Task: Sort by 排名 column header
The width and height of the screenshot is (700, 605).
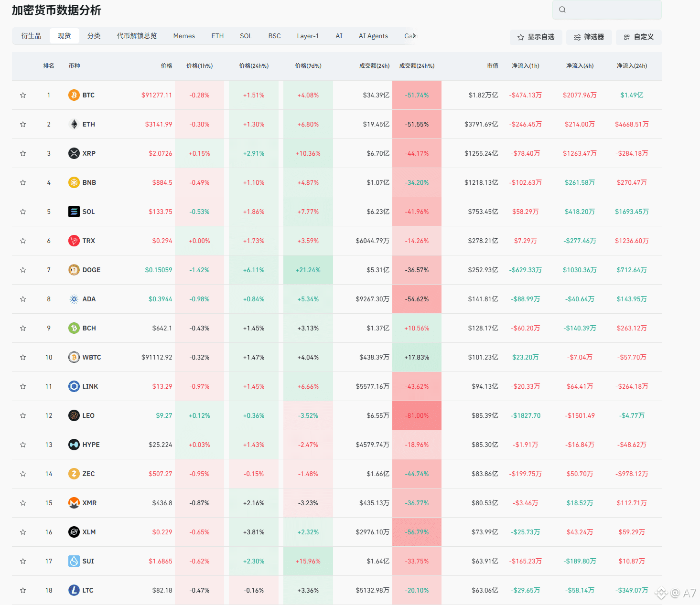Action: (49, 66)
